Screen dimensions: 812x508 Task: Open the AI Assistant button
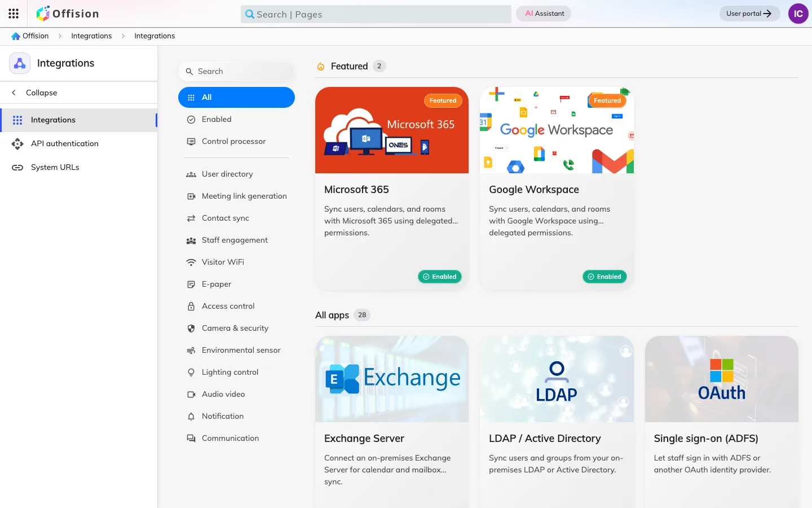[544, 14]
